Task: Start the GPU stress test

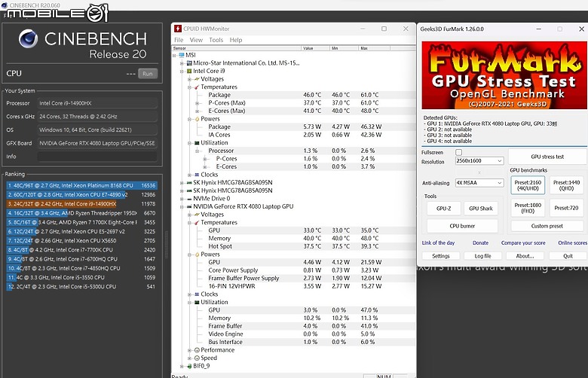Action: pyautogui.click(x=547, y=157)
